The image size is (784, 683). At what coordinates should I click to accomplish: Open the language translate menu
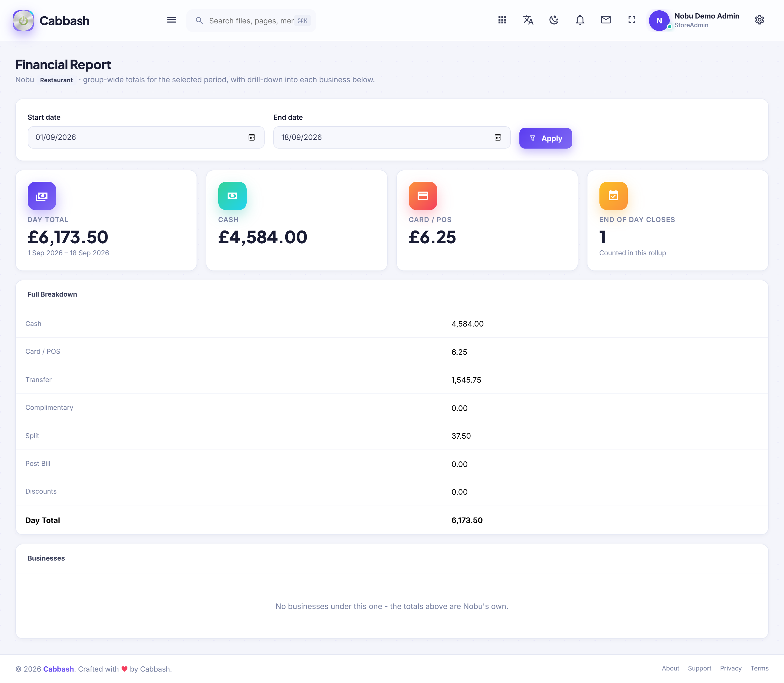tap(528, 20)
